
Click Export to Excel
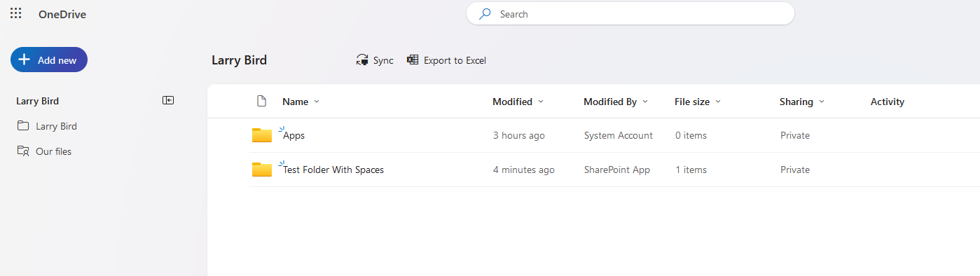coord(446,60)
